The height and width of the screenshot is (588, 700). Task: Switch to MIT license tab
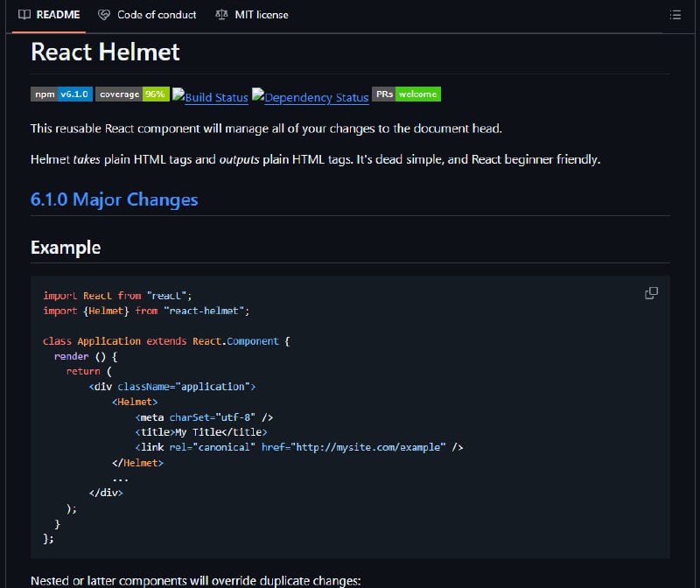point(252,15)
